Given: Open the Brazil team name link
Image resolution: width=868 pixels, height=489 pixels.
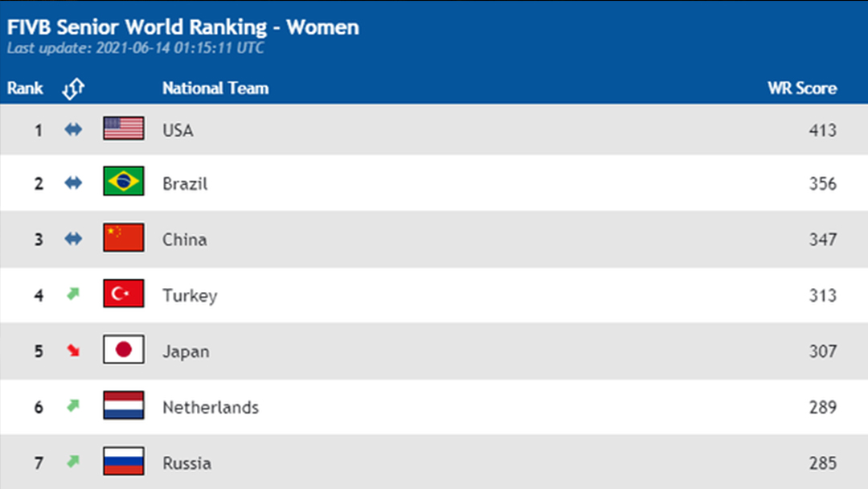Looking at the screenshot, I should pyautogui.click(x=185, y=183).
